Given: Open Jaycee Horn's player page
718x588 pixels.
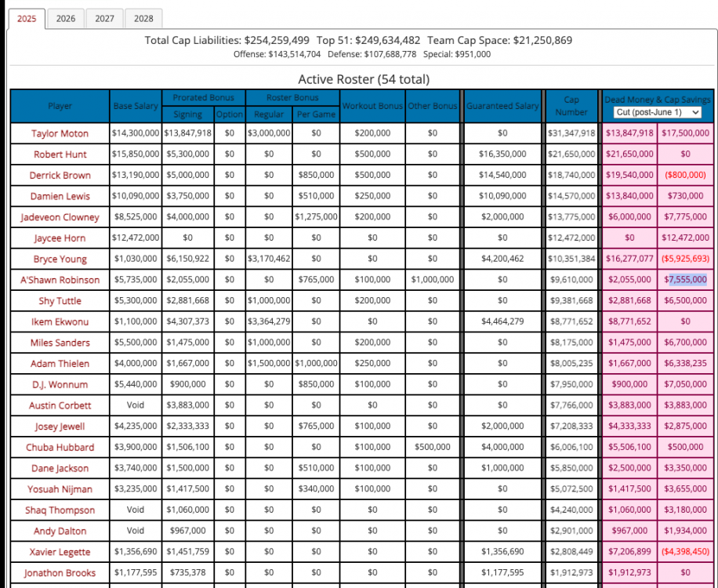Looking at the screenshot, I should tap(60, 238).
